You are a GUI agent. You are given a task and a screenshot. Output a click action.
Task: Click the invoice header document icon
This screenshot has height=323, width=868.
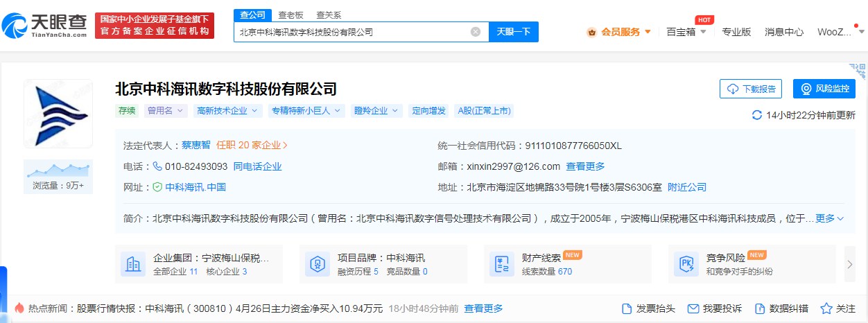coord(627,308)
